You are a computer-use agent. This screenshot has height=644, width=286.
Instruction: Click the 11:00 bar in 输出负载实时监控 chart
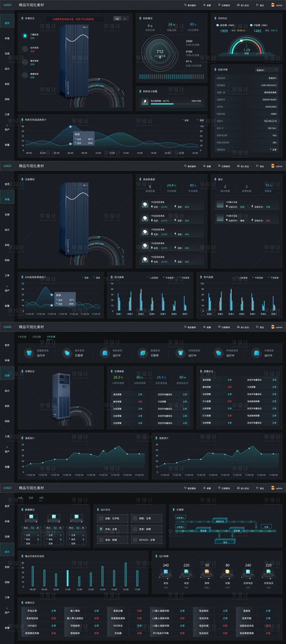click(x=67, y=578)
